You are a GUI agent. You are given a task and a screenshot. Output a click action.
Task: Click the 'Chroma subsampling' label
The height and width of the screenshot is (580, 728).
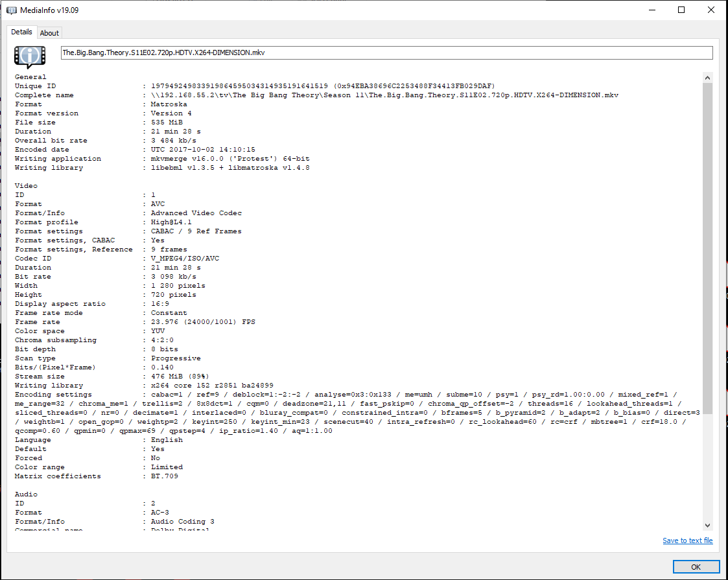tap(55, 340)
